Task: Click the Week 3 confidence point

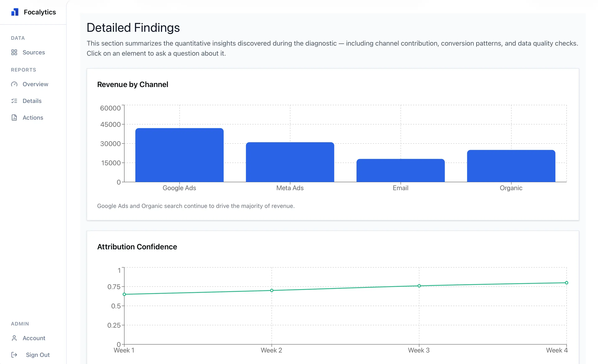Action: (x=419, y=286)
